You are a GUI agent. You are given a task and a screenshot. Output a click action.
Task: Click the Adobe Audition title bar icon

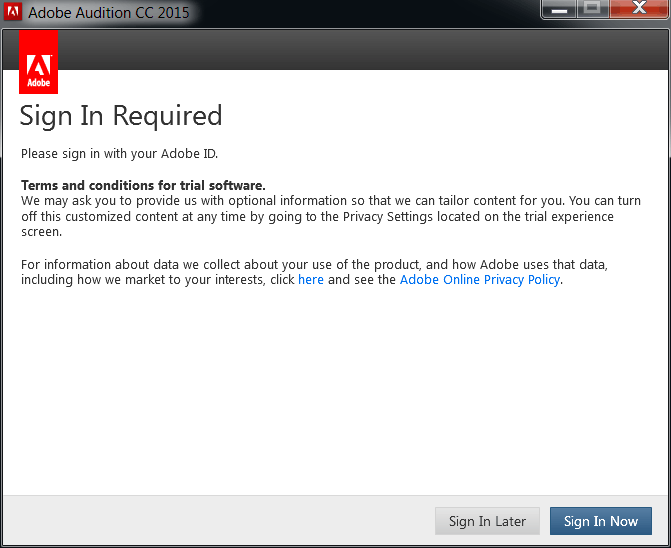pos(12,12)
